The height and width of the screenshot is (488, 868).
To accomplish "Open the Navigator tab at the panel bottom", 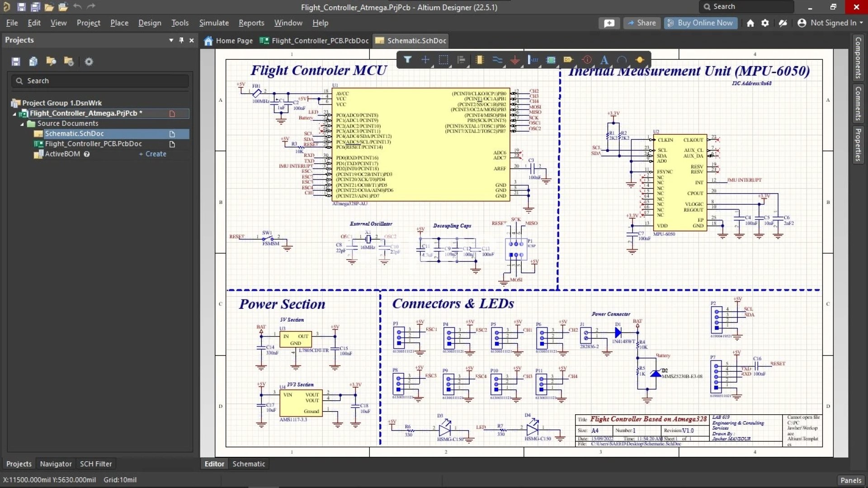I will (x=56, y=464).
